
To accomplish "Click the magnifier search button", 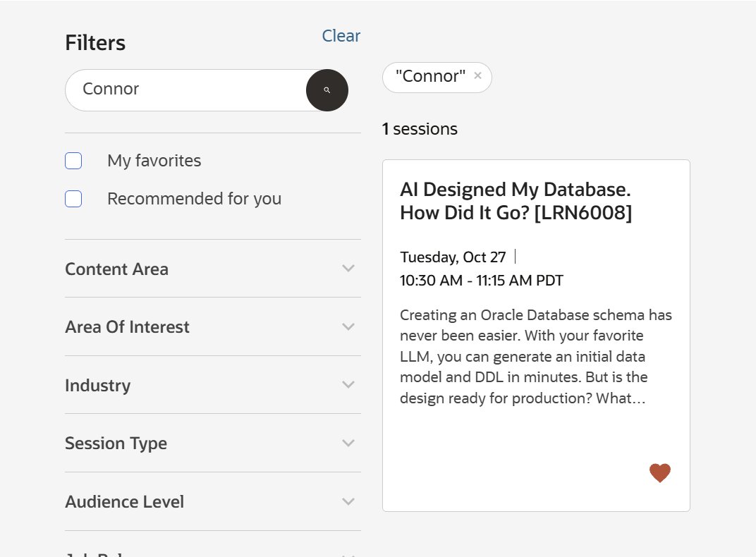I will [x=327, y=90].
